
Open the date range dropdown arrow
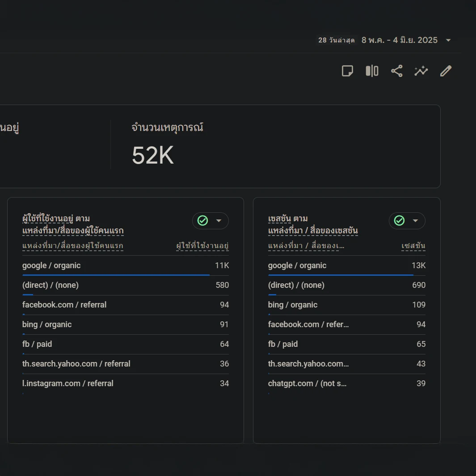pos(448,40)
